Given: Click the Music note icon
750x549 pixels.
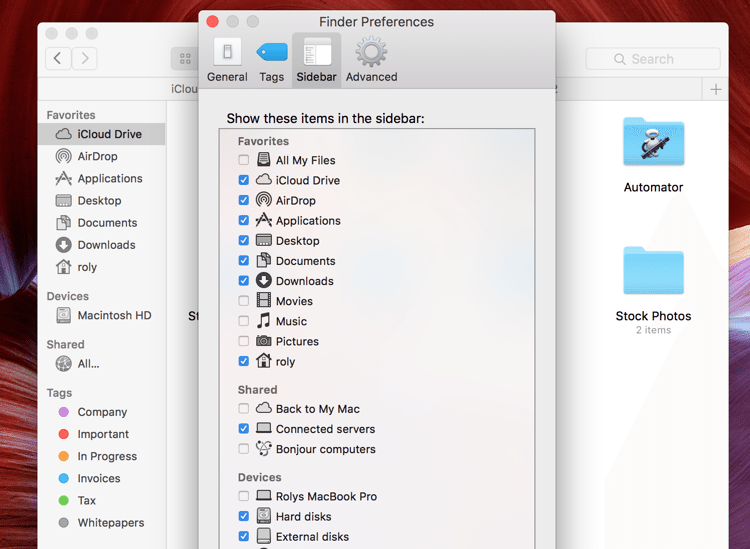Looking at the screenshot, I should pos(264,320).
